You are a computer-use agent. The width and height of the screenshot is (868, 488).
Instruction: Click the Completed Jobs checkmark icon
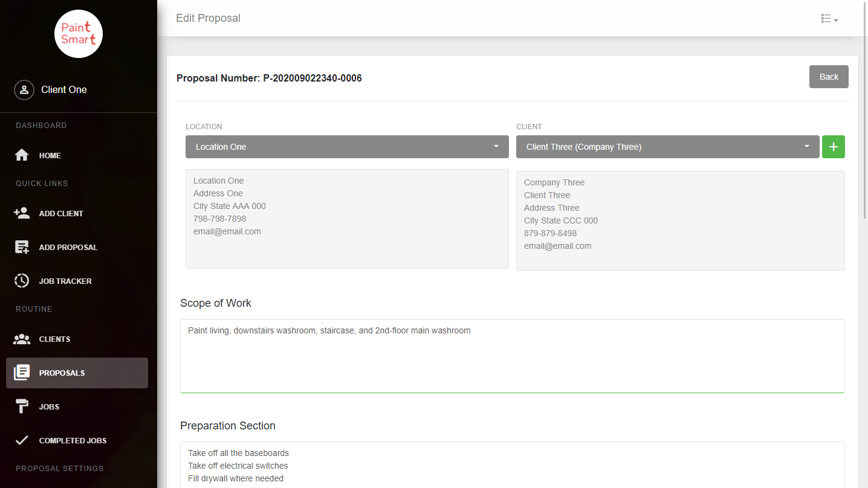pyautogui.click(x=22, y=440)
